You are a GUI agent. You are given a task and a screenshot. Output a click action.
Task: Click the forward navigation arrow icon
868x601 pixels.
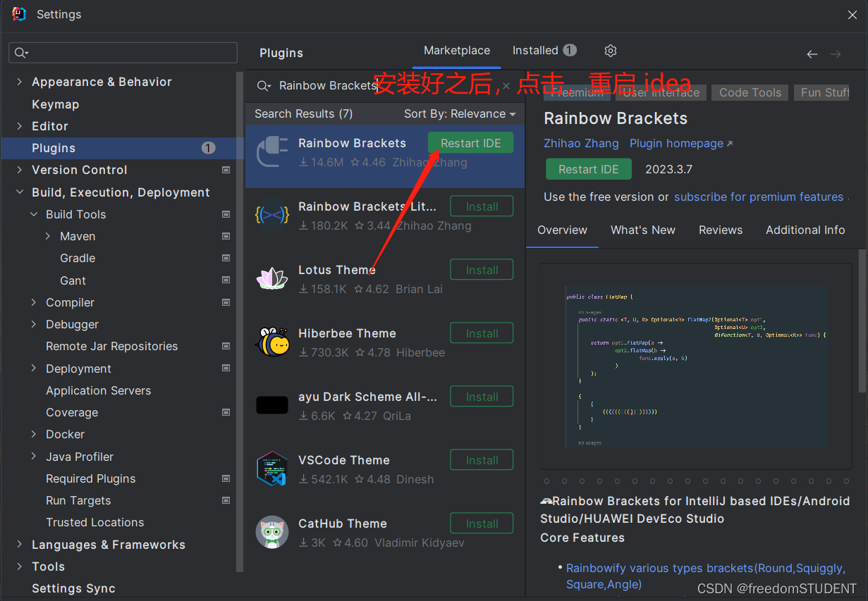[x=836, y=54]
